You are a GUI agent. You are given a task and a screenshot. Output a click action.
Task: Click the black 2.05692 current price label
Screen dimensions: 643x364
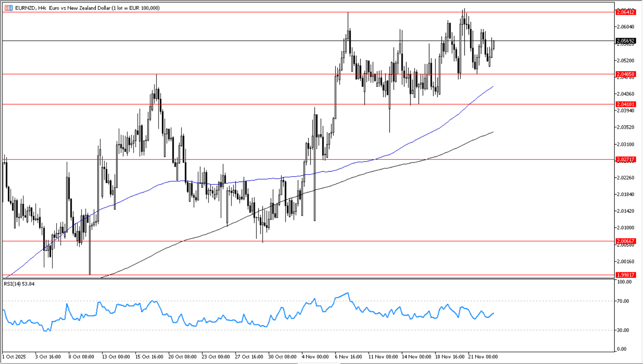tap(625, 41)
